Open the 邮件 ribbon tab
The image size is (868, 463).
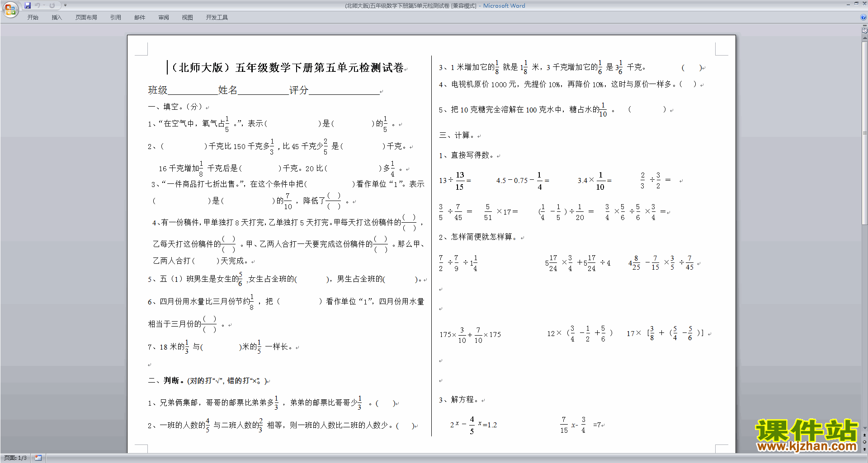point(140,18)
